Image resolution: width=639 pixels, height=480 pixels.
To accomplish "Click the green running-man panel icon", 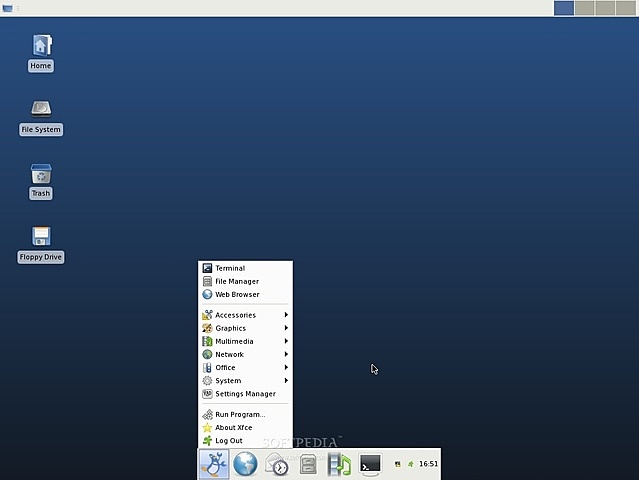I will click(411, 464).
